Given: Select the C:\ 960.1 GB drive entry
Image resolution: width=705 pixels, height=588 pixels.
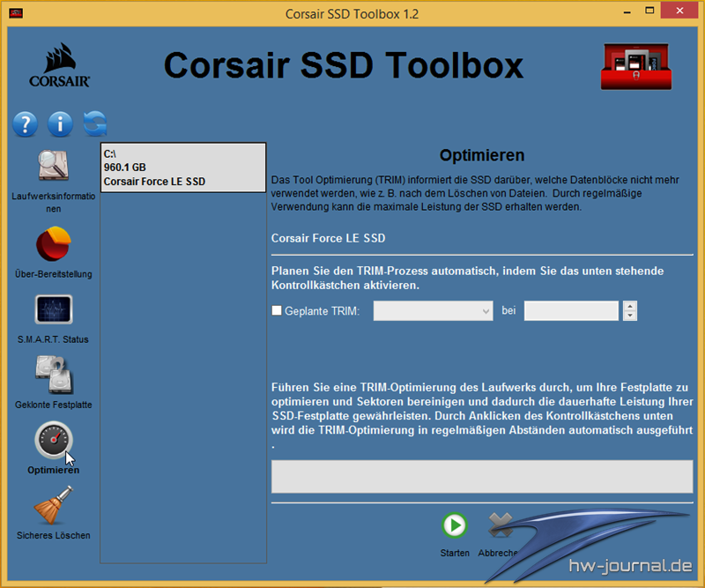Looking at the screenshot, I should click(x=183, y=167).
